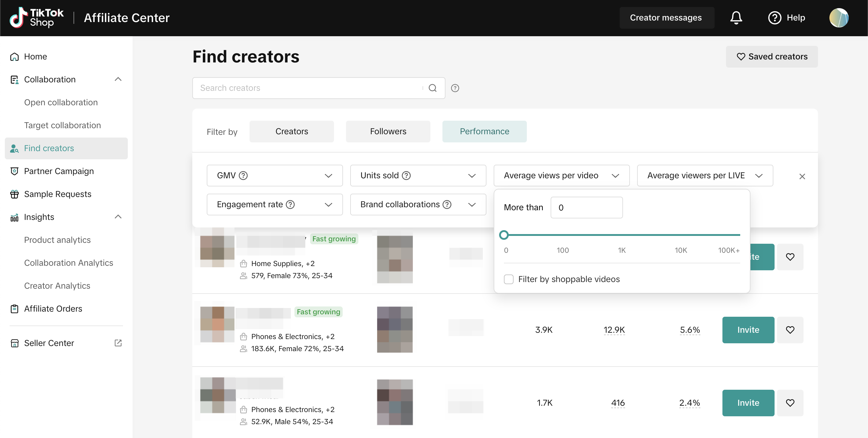Open Partner Campaign in sidebar
This screenshot has width=868, height=438.
(x=59, y=171)
